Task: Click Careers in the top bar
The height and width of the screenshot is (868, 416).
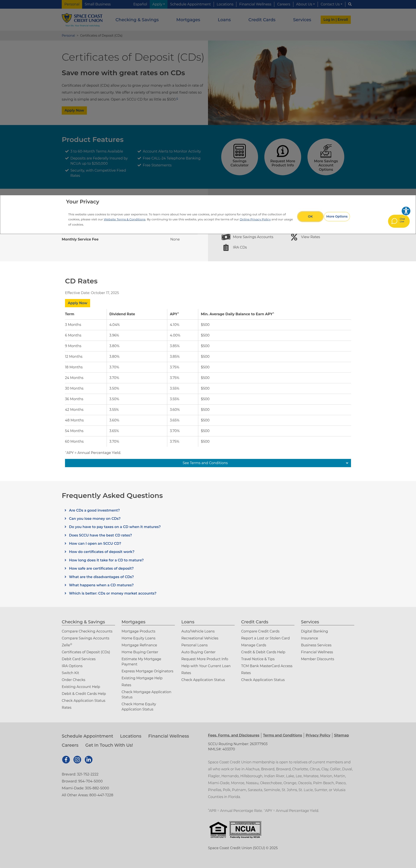Action: pos(284,4)
